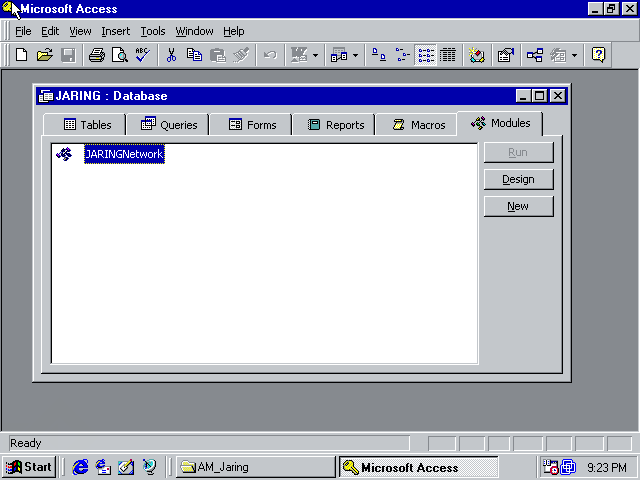
Task: Cut with the scissors icon
Action: pos(171,55)
